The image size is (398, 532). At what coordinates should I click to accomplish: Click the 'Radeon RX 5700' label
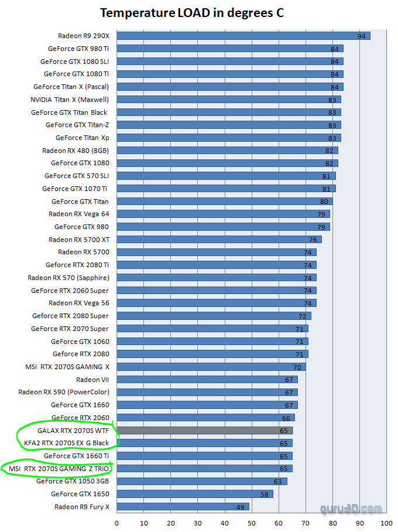coord(84,252)
